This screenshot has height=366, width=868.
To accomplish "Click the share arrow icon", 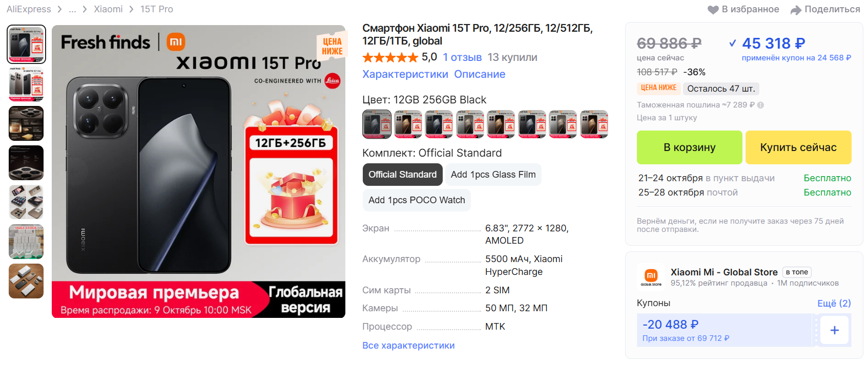I will click(796, 10).
